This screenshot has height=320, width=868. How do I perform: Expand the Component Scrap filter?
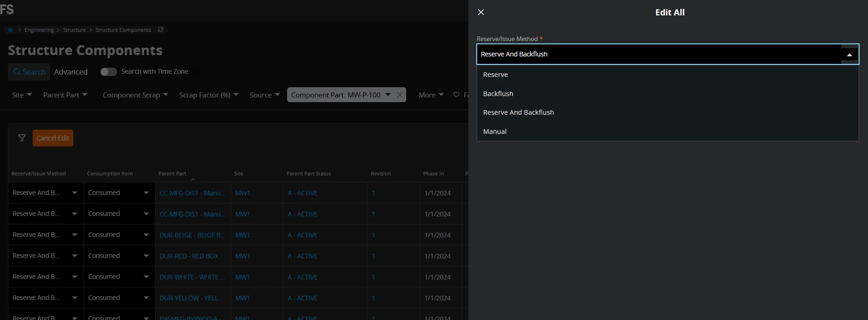click(135, 95)
